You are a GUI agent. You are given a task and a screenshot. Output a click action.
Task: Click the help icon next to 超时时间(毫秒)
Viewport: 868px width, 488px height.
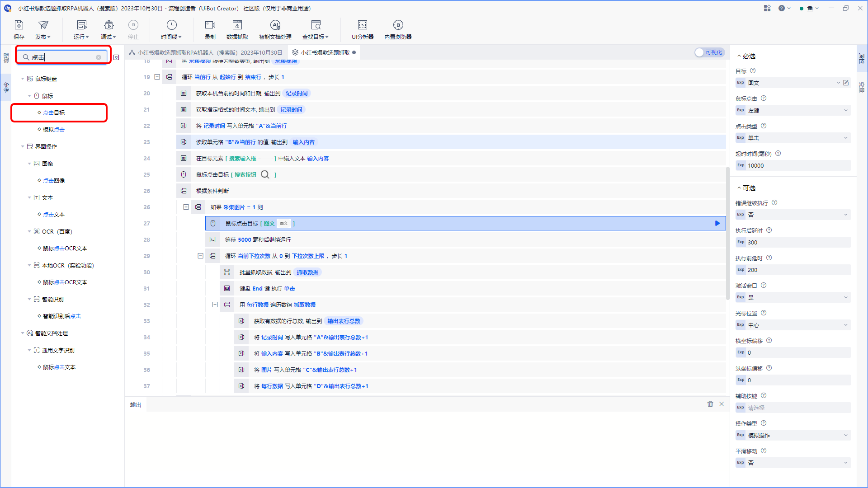click(x=778, y=153)
